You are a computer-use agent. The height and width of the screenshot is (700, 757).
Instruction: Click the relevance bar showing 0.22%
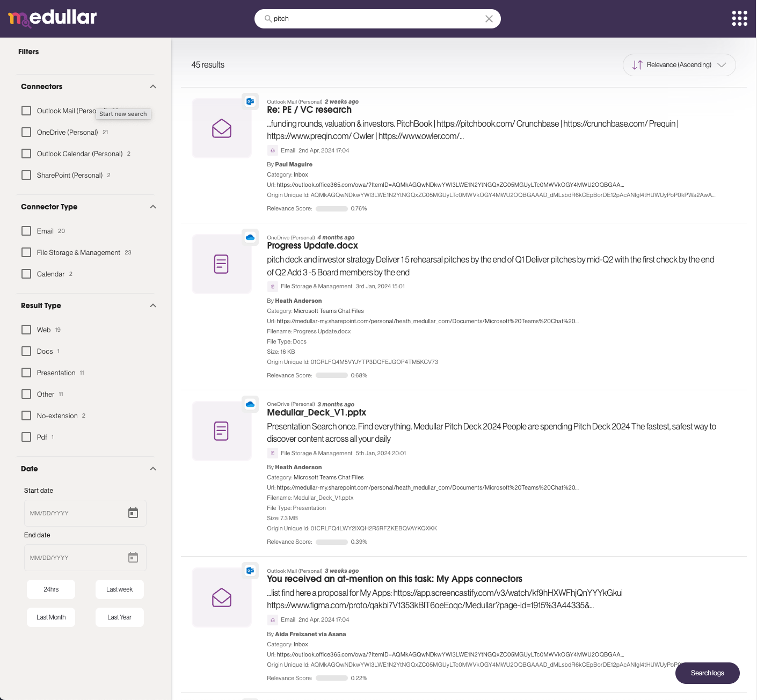pos(332,679)
